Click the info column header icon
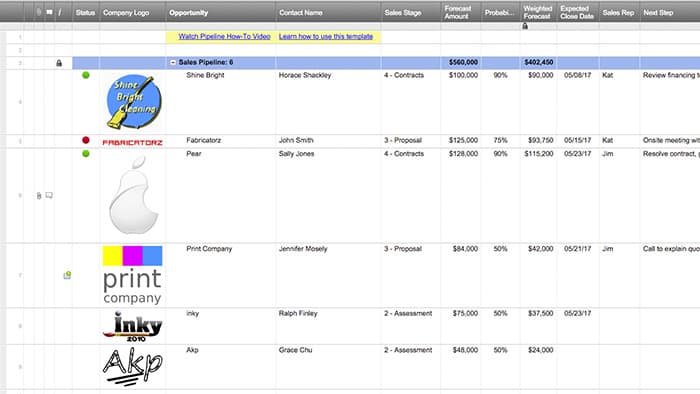This screenshot has width=700, height=394. (60, 12)
